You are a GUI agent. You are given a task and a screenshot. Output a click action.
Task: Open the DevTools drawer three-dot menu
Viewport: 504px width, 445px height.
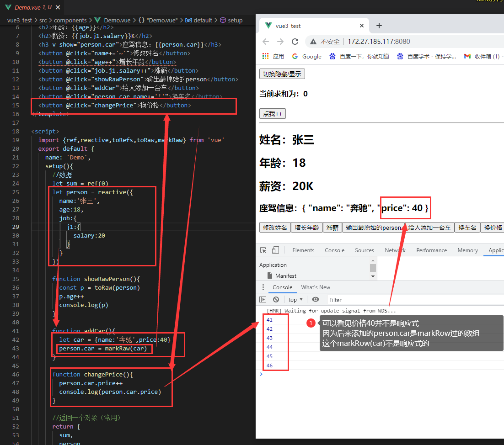click(x=263, y=287)
